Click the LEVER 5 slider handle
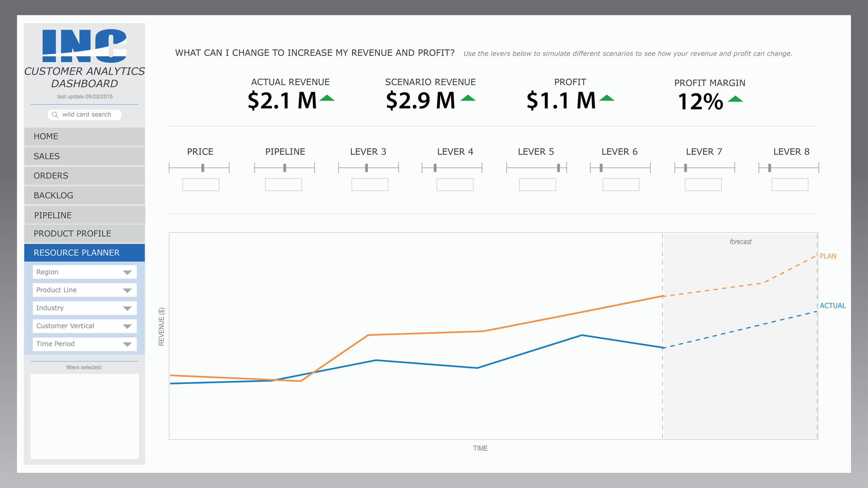Screen dimensions: 868x488 [558, 168]
